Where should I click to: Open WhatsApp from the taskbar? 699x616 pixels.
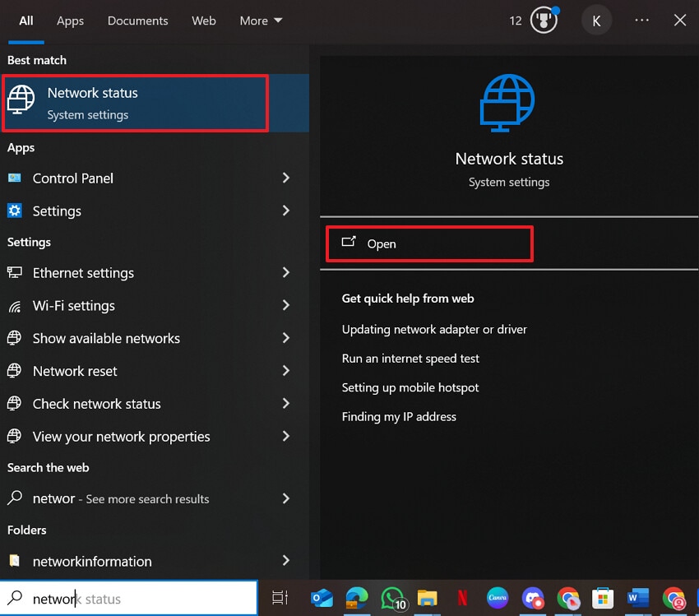[x=393, y=599]
